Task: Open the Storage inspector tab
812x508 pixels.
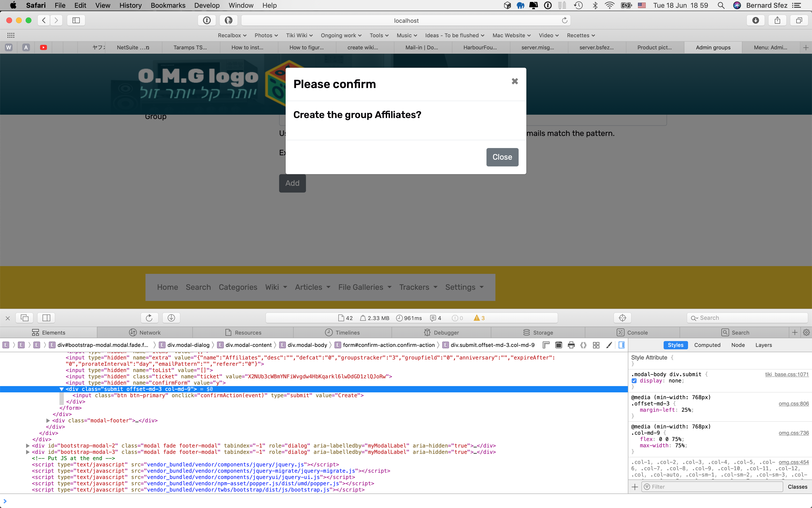Action: (538, 333)
